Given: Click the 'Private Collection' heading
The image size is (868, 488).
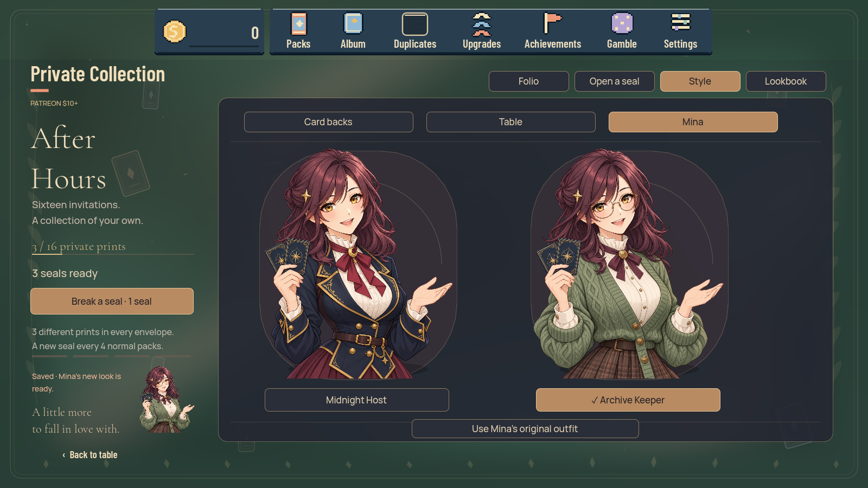Looking at the screenshot, I should 98,74.
